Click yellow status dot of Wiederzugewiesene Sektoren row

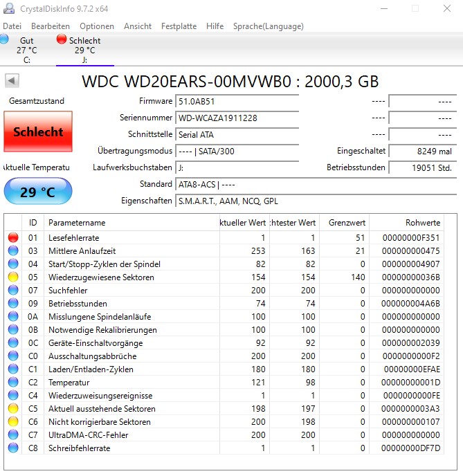pyautogui.click(x=13, y=277)
